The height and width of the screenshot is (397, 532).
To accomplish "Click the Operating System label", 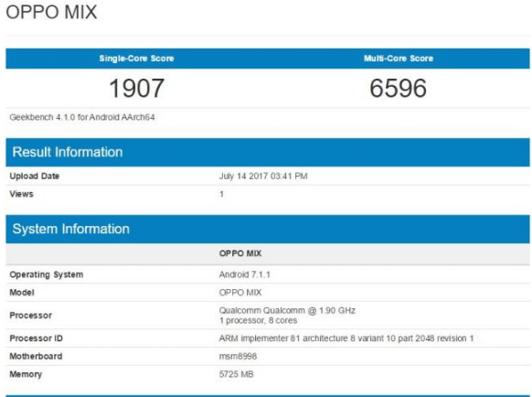I will tap(46, 274).
